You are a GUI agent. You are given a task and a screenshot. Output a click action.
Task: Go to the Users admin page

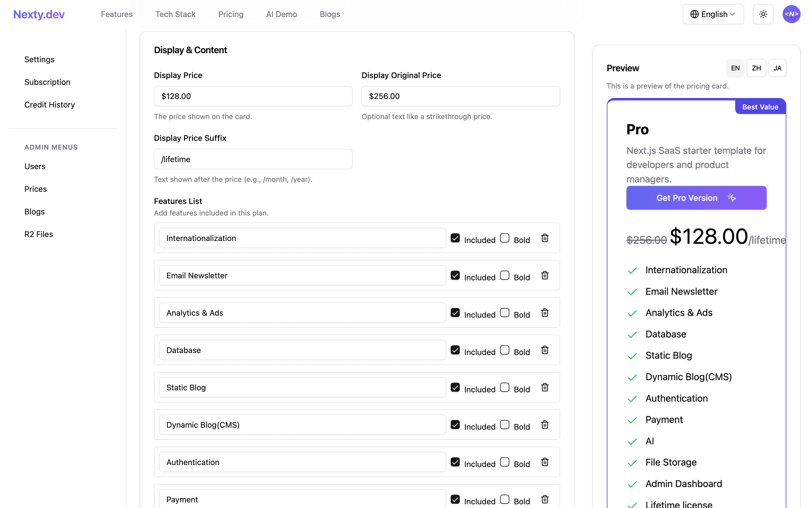point(35,166)
